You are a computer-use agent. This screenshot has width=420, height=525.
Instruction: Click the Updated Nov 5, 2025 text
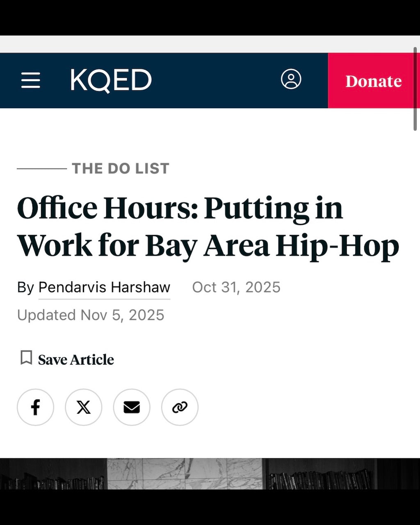pos(91,315)
